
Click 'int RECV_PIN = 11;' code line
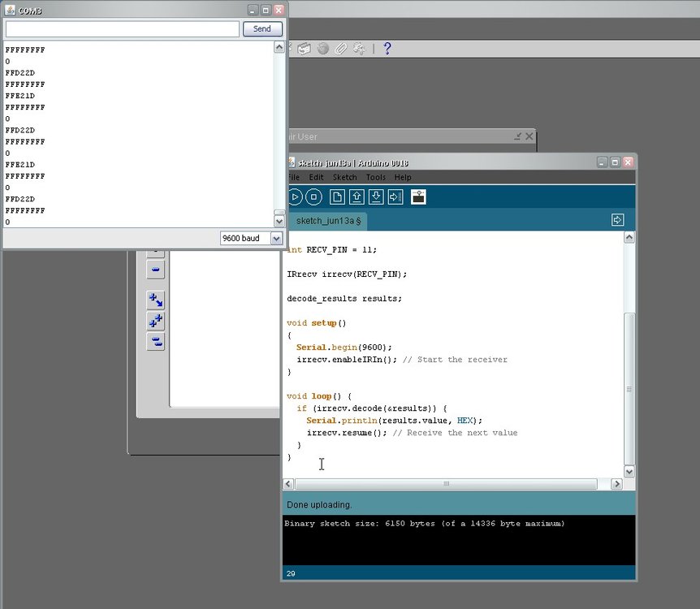[331, 250]
